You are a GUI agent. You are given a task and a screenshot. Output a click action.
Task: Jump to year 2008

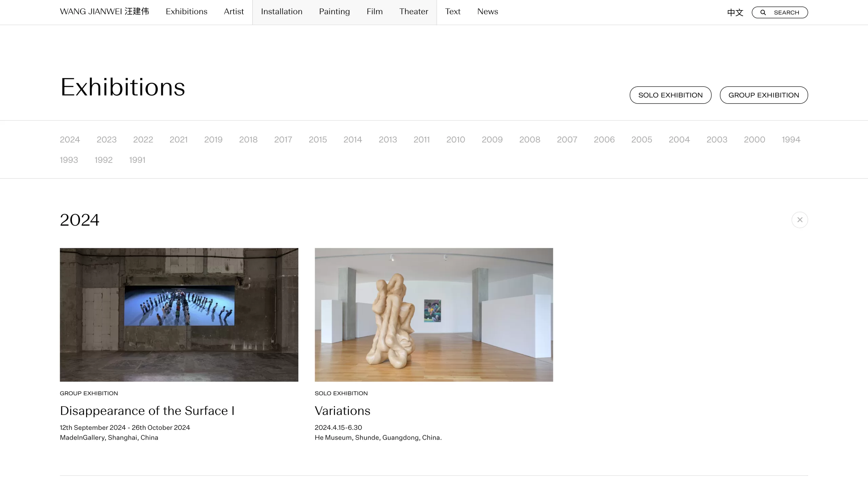point(530,139)
